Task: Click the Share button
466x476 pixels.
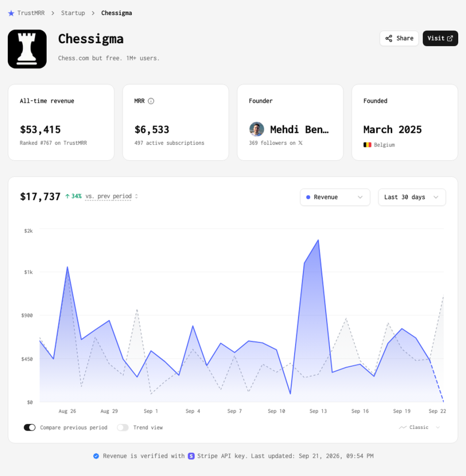Action: [x=399, y=38]
